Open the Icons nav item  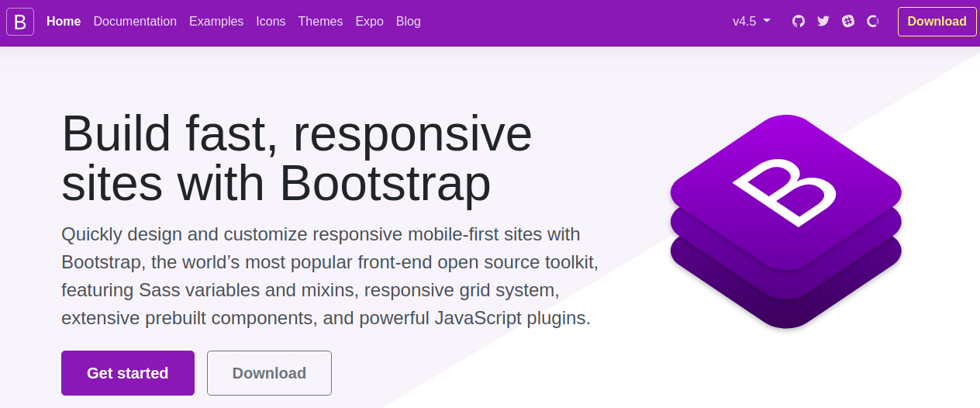[271, 21]
